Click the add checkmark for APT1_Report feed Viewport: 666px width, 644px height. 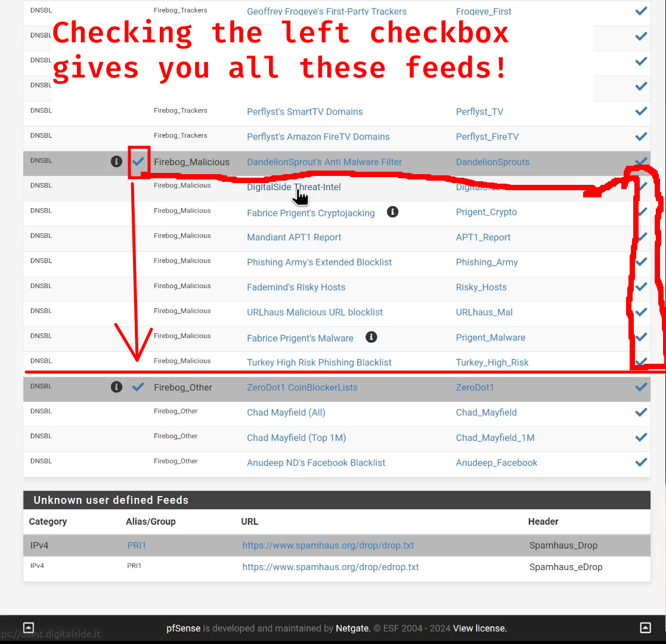641,237
